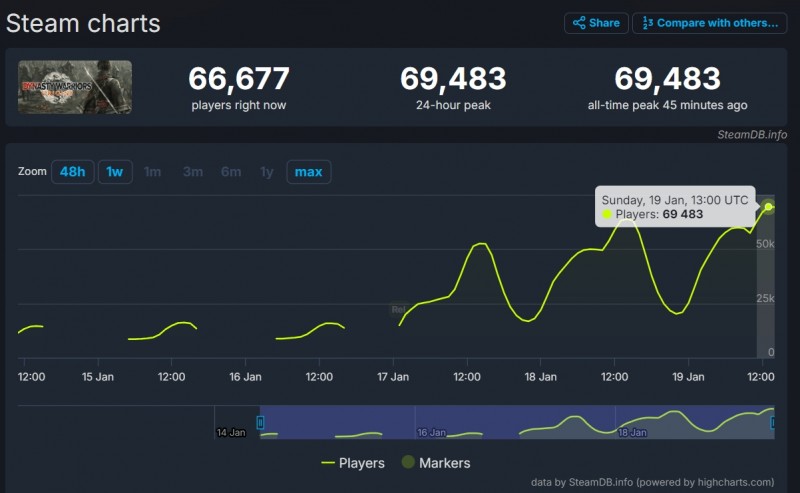Click the right navigator range handle
Screen dimensions: 800x493
pyautogui.click(x=773, y=422)
